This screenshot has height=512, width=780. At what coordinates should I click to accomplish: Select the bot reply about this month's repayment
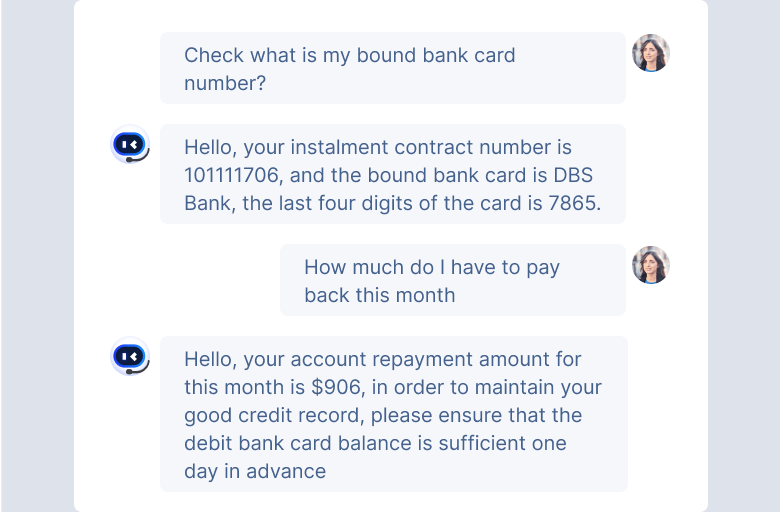click(x=392, y=414)
